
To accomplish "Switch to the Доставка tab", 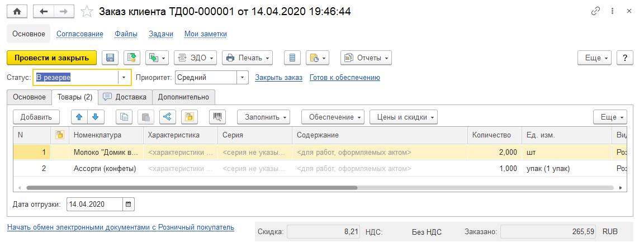I will click(125, 97).
